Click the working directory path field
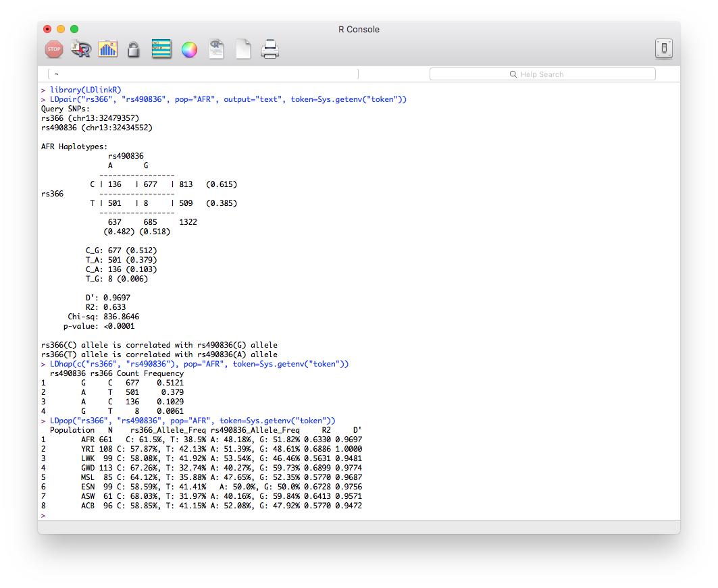The width and height of the screenshot is (718, 588). [203, 74]
